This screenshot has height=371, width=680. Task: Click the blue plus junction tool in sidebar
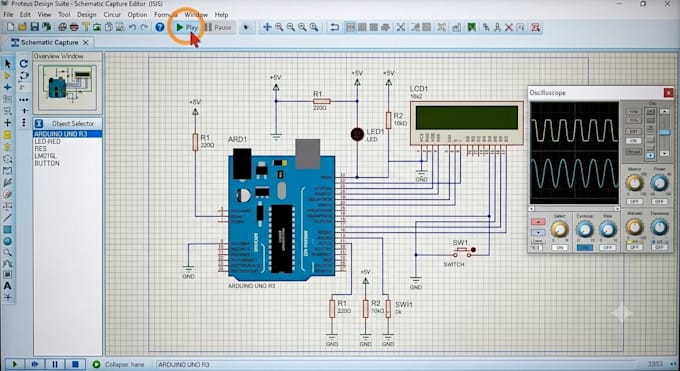(x=7, y=87)
